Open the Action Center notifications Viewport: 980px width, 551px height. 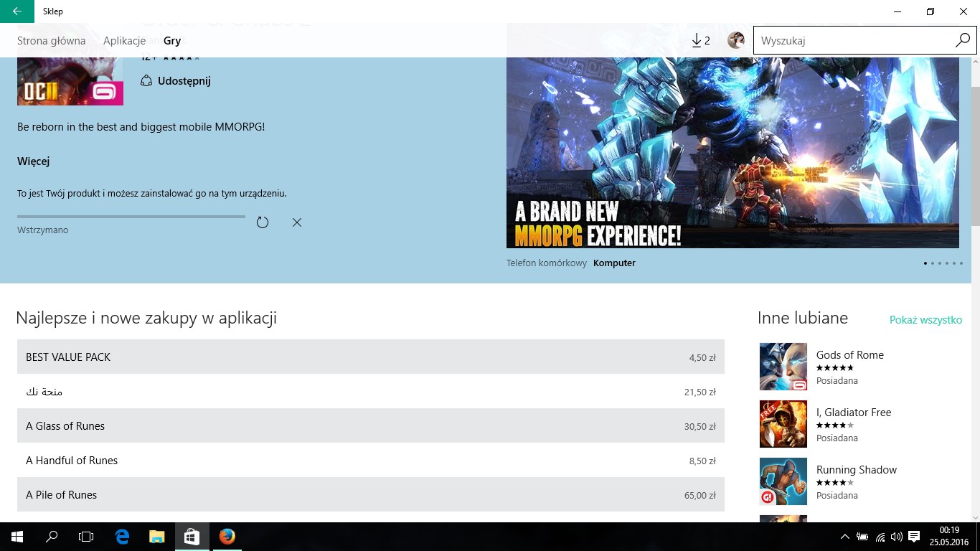coord(914,537)
